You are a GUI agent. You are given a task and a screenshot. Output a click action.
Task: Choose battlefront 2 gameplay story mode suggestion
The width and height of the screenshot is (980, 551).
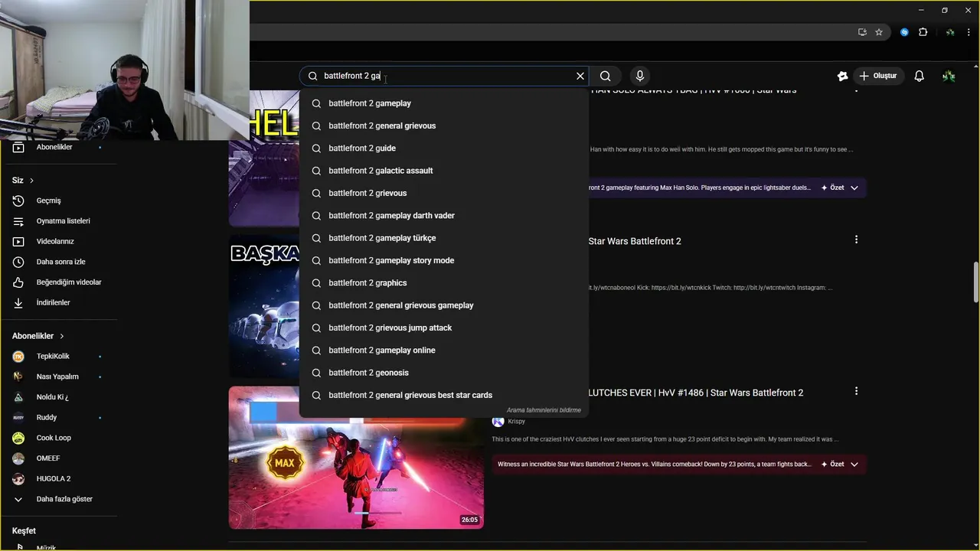pos(444,260)
